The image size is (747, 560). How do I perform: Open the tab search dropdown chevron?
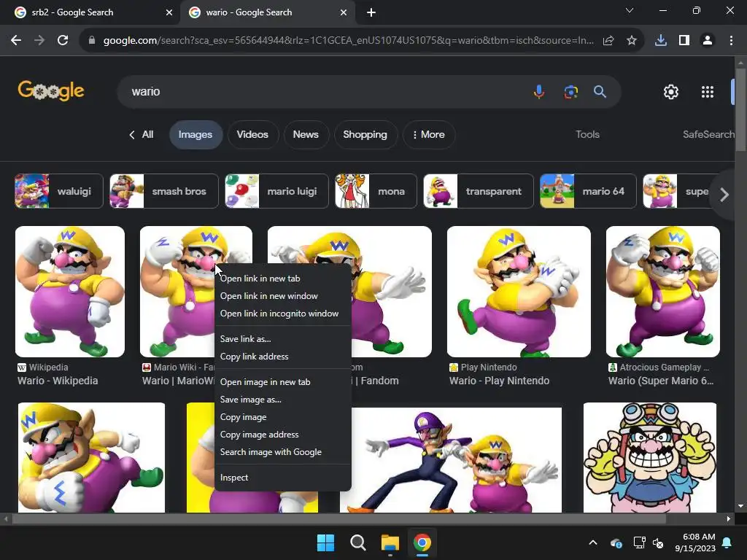(630, 10)
